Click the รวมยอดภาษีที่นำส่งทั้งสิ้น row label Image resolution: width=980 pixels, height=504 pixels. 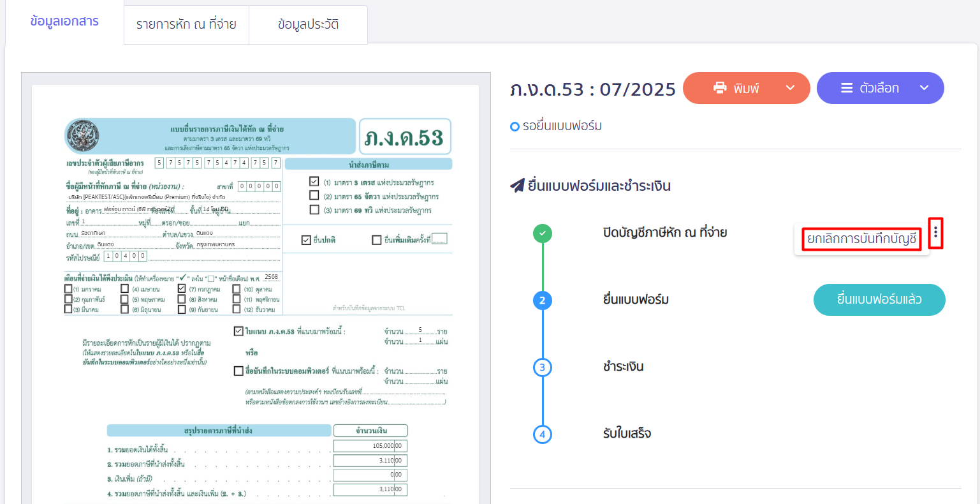(x=146, y=464)
